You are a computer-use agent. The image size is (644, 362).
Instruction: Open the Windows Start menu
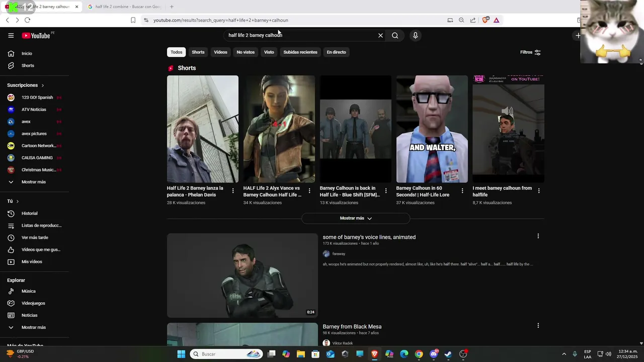click(181, 354)
